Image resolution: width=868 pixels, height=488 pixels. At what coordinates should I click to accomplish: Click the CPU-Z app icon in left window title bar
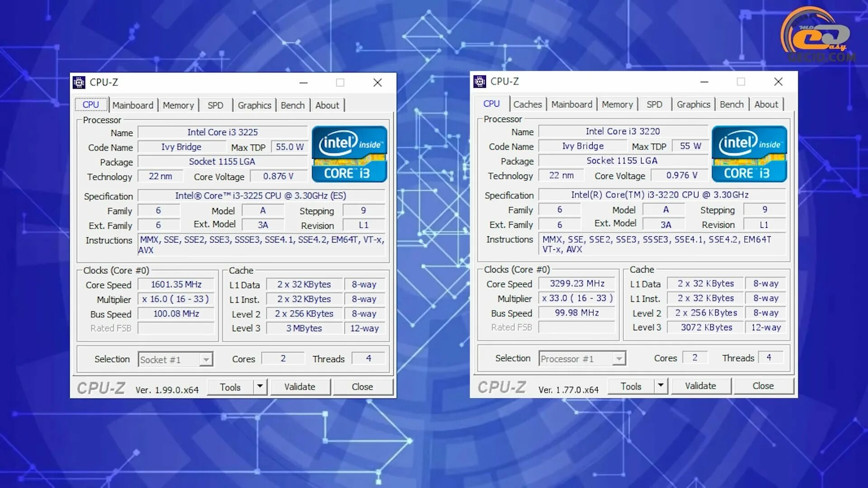[x=79, y=82]
